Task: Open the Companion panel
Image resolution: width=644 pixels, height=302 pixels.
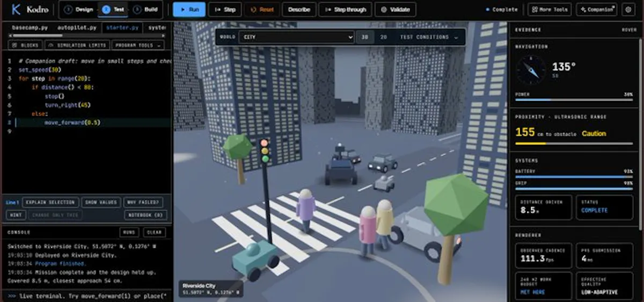Action: point(596,9)
